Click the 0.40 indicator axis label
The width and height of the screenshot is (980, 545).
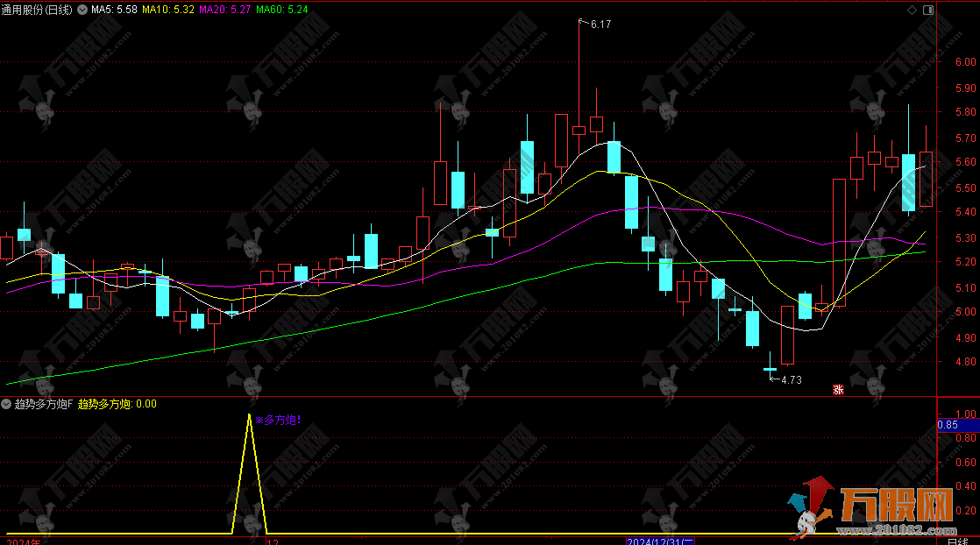coord(966,486)
